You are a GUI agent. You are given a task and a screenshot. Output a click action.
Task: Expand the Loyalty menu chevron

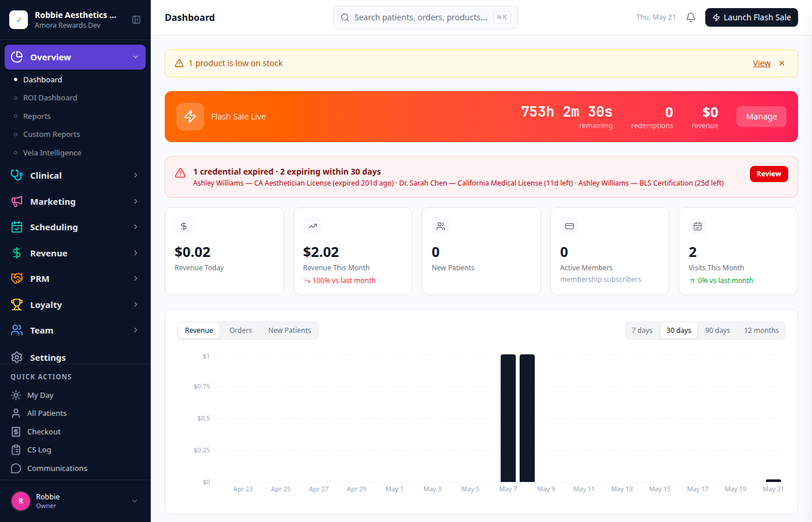click(x=136, y=304)
